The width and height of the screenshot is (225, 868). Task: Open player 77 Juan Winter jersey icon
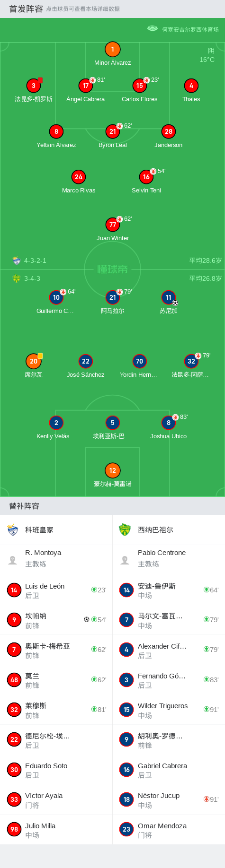click(112, 225)
